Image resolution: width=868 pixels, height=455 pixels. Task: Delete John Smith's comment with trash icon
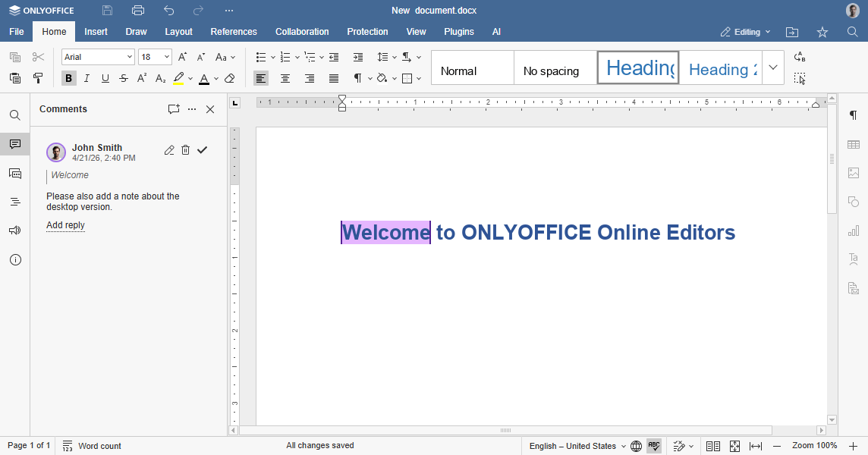[186, 150]
